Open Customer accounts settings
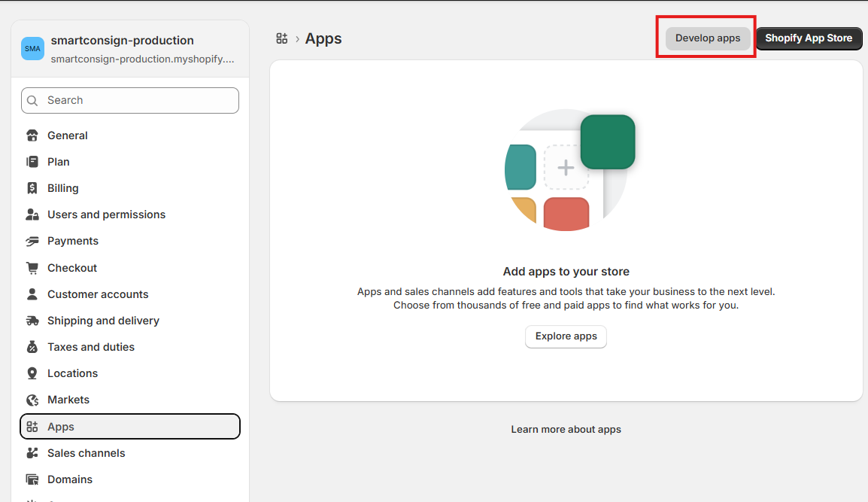This screenshot has width=868, height=502. (130, 294)
